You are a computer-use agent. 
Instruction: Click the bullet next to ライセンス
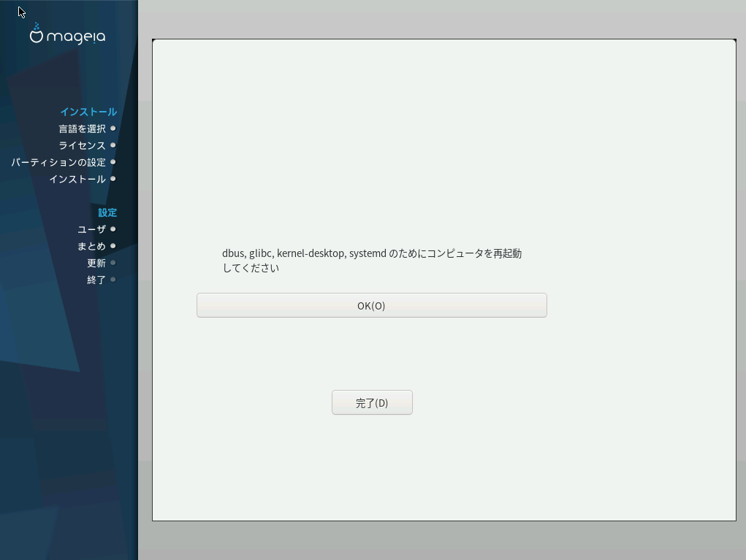pyautogui.click(x=113, y=145)
